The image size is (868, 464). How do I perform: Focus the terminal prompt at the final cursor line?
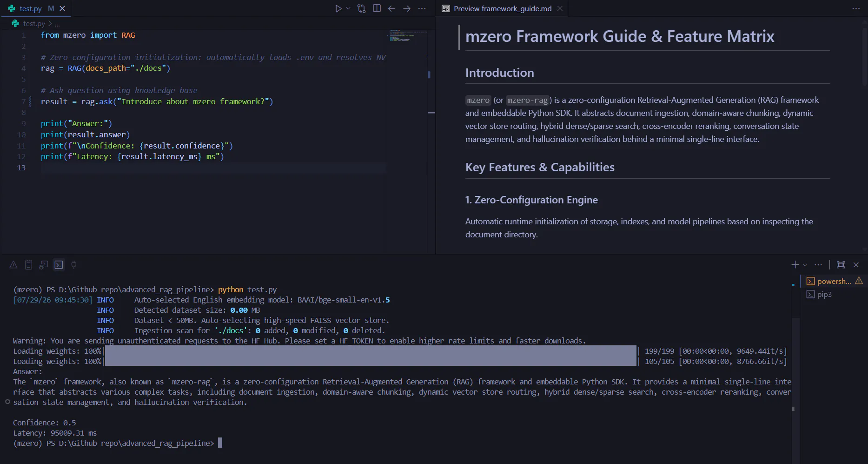[x=220, y=443]
